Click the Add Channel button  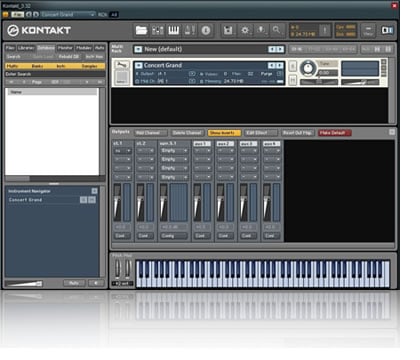[x=151, y=133]
